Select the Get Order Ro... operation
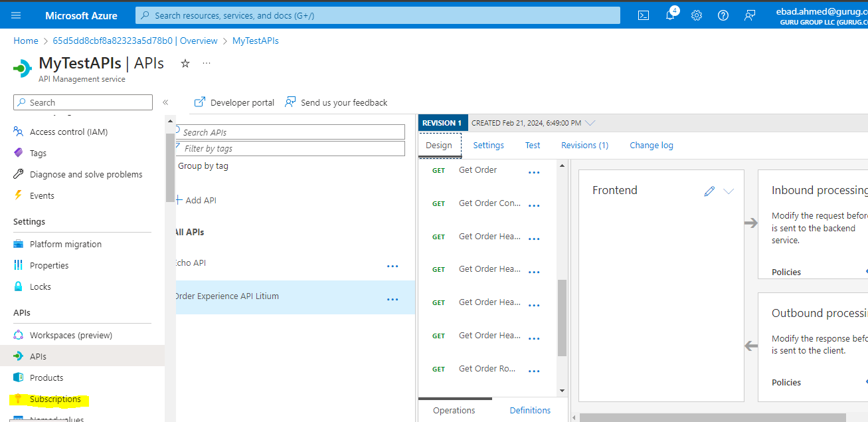This screenshot has height=422, width=868. pos(487,369)
